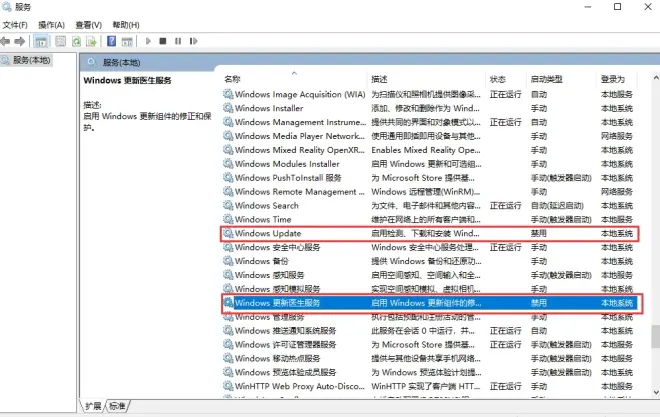
Task: Select the Windows 感知服务 row
Action: click(x=429, y=275)
